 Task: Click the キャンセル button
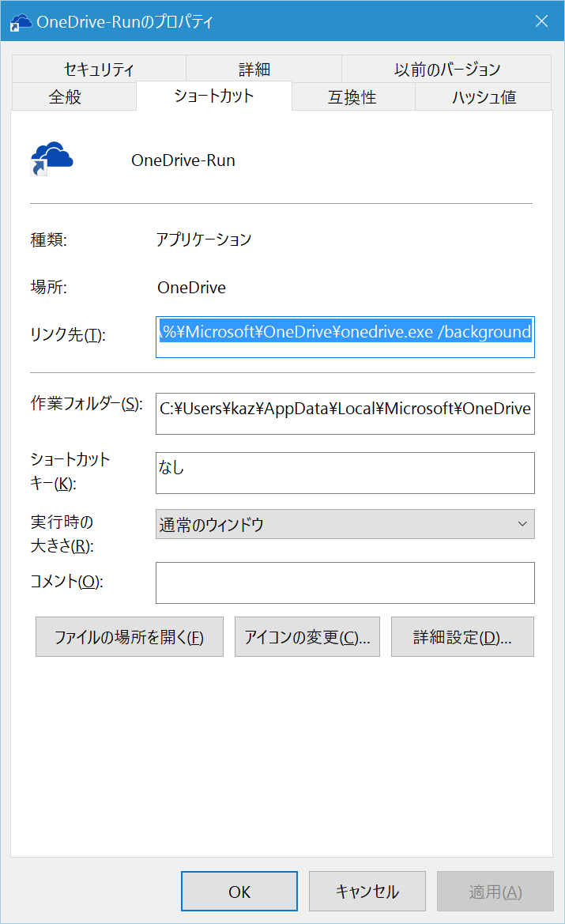coord(367,891)
